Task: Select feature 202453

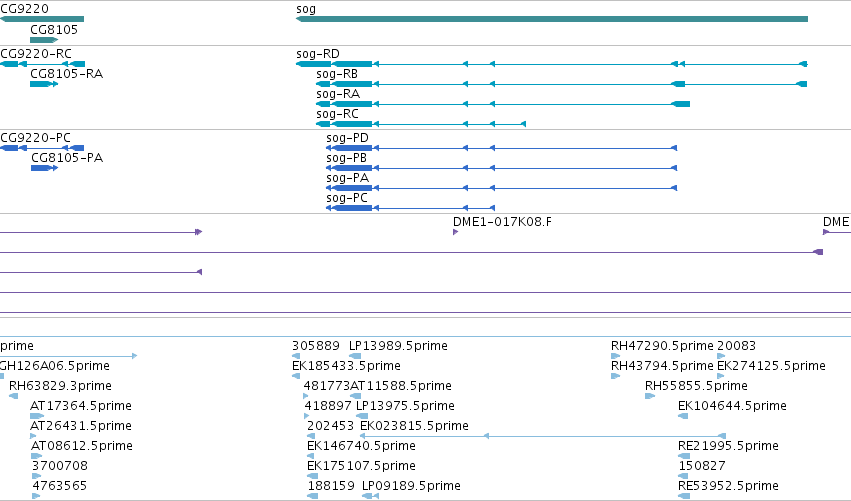Action: [331, 426]
